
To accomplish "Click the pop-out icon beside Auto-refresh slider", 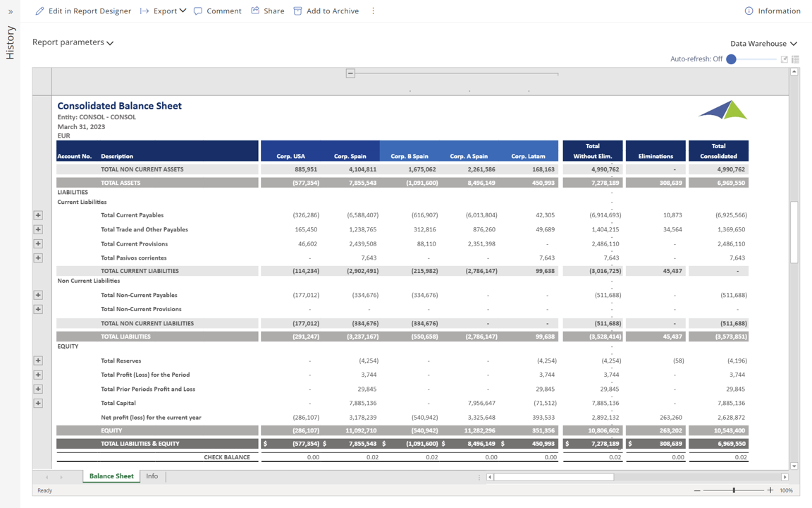I will click(x=784, y=59).
